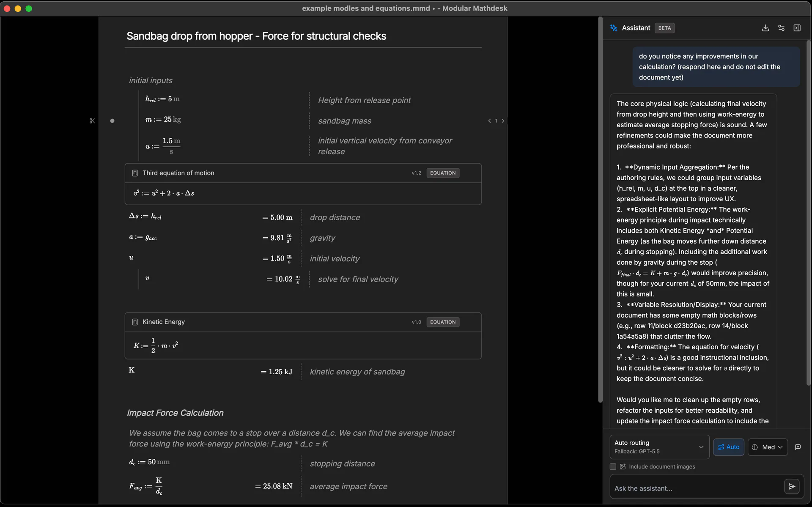812x507 pixels.
Task: Click the a := g_acc expression
Action: pos(143,238)
